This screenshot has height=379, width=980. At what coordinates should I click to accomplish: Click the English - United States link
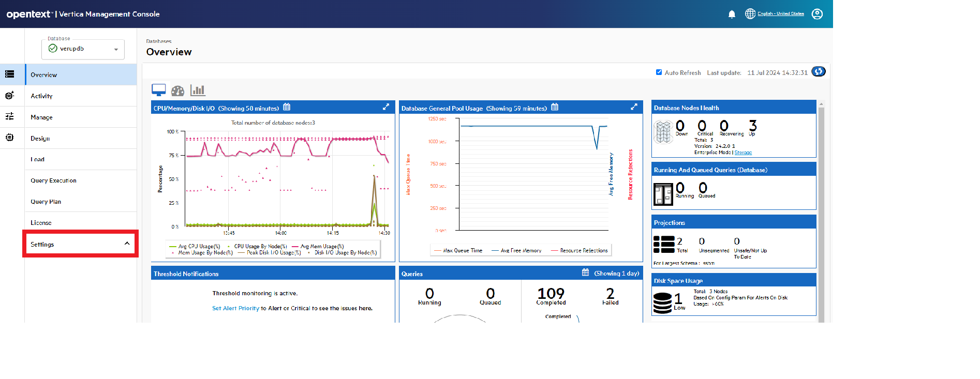(781, 14)
